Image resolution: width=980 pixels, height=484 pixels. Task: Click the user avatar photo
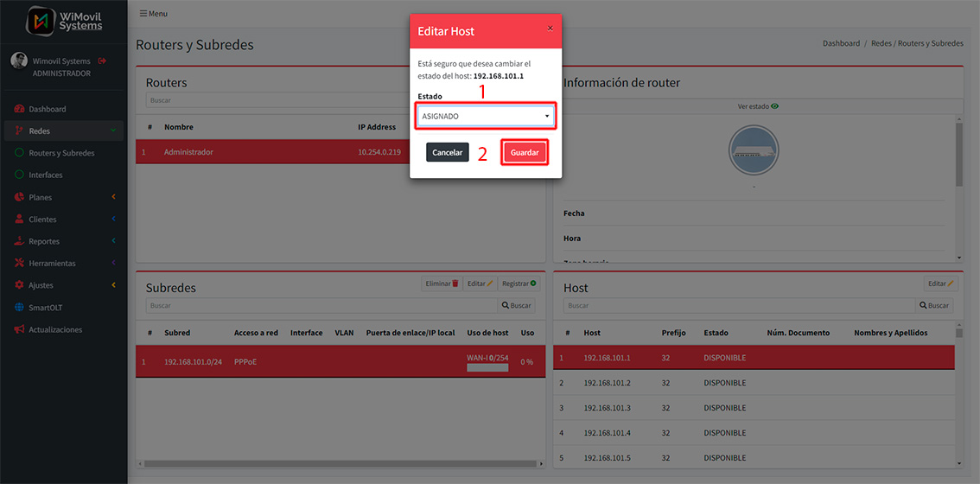[19, 60]
